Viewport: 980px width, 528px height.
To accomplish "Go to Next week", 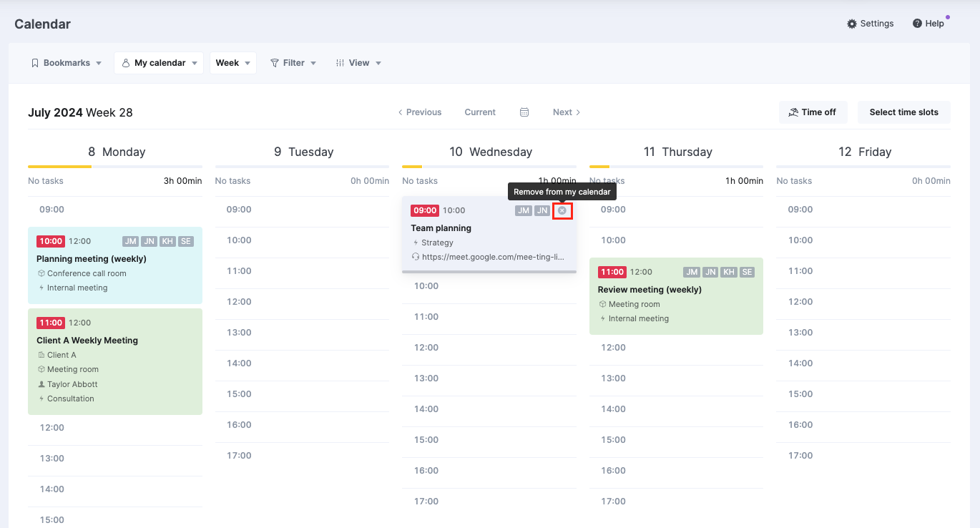I will tap(566, 112).
